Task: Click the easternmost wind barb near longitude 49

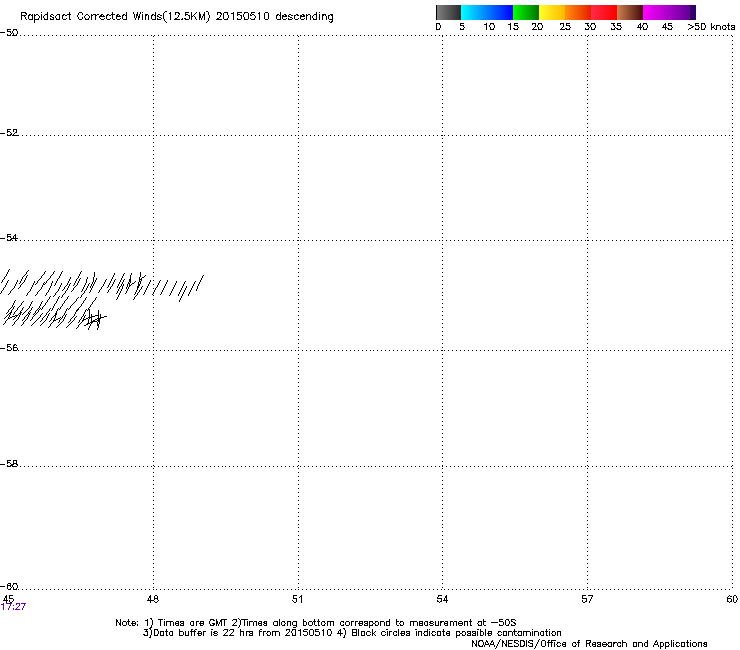Action: click(x=200, y=284)
